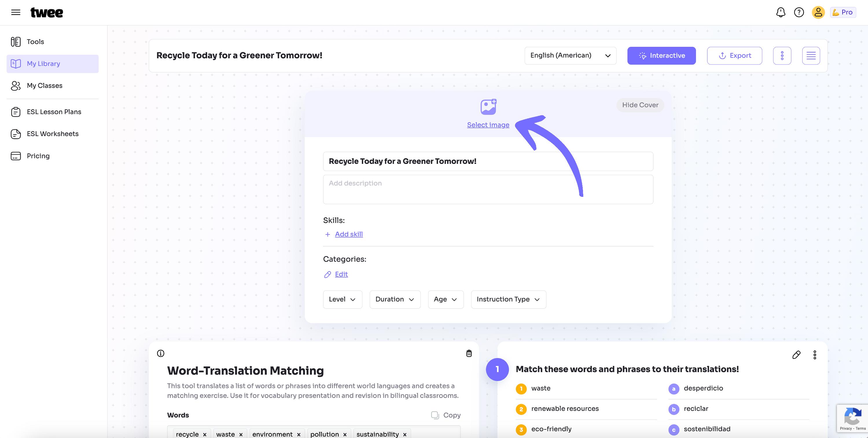Image resolution: width=868 pixels, height=438 pixels.
Task: Open the lesson more-options three-dot button
Action: [782, 56]
